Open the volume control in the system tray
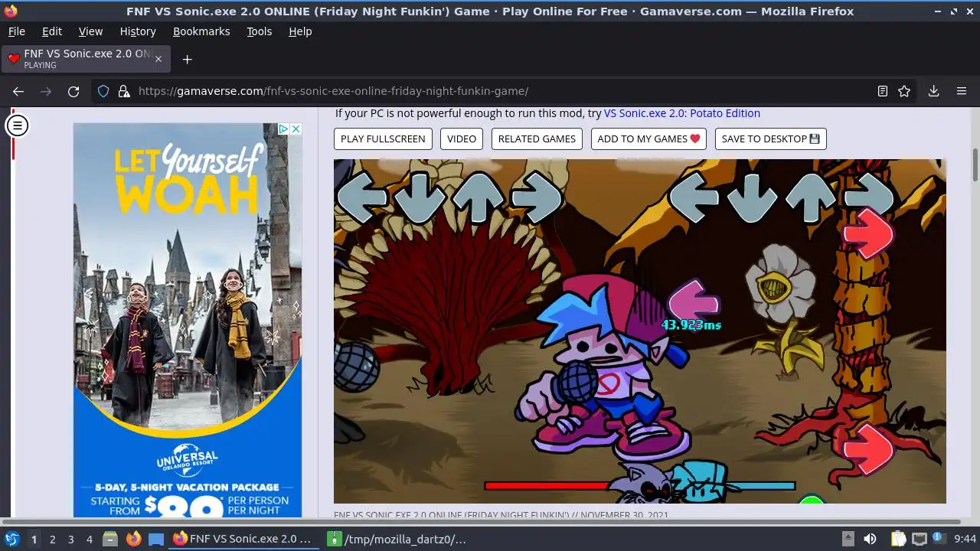This screenshot has height=551, width=980. click(870, 539)
